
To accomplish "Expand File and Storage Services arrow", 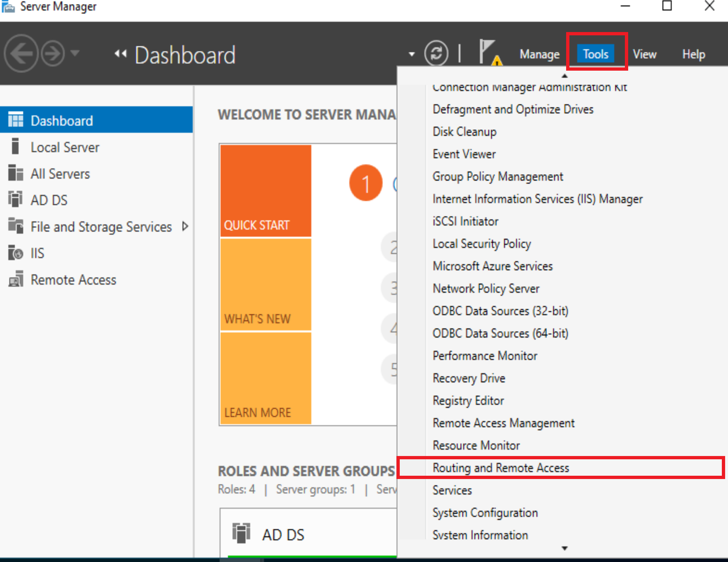I will tap(185, 226).
